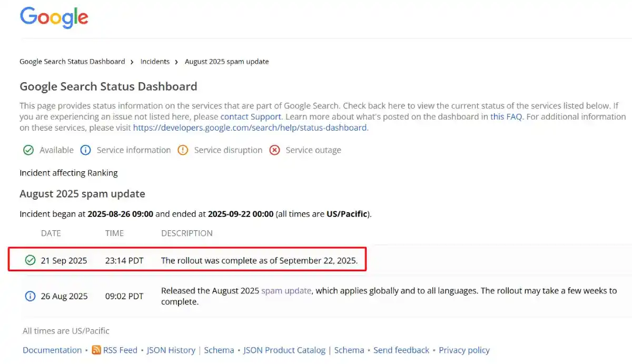
Task: Visit the developers.google.com status-dashboard URL link
Action: 250,127
